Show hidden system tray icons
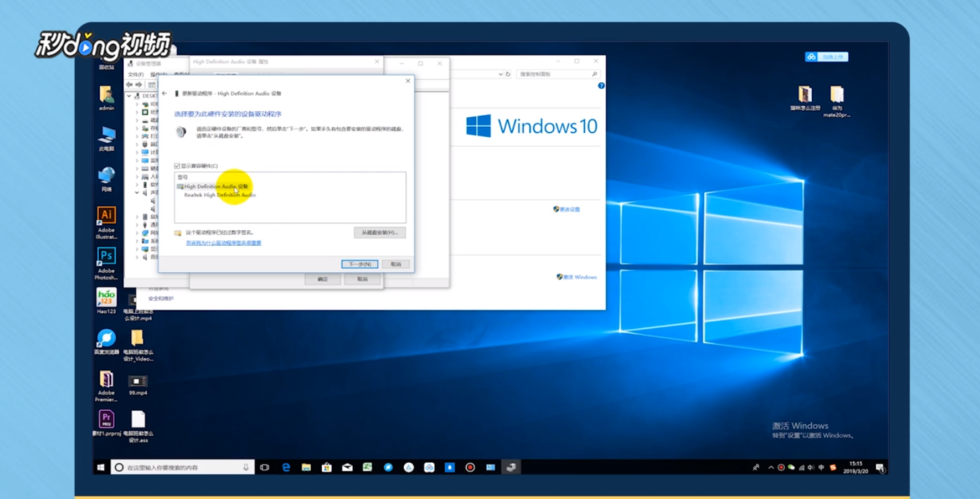 (x=771, y=467)
